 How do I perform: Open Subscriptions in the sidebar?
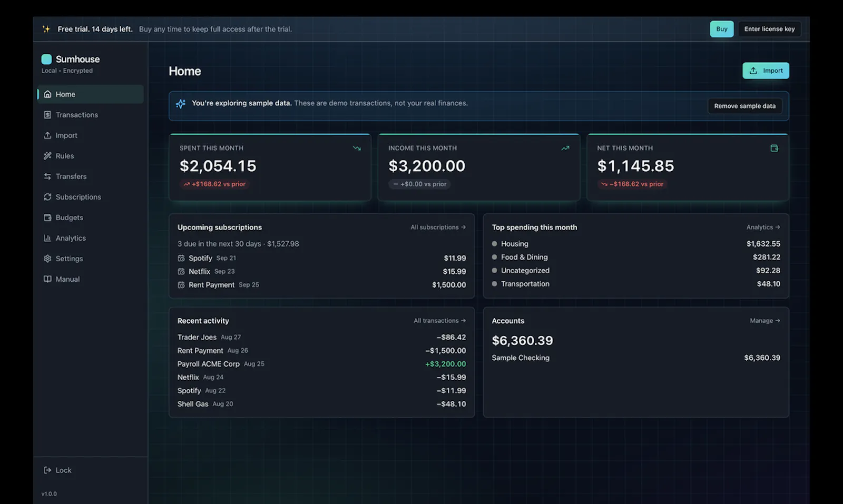coord(91,197)
